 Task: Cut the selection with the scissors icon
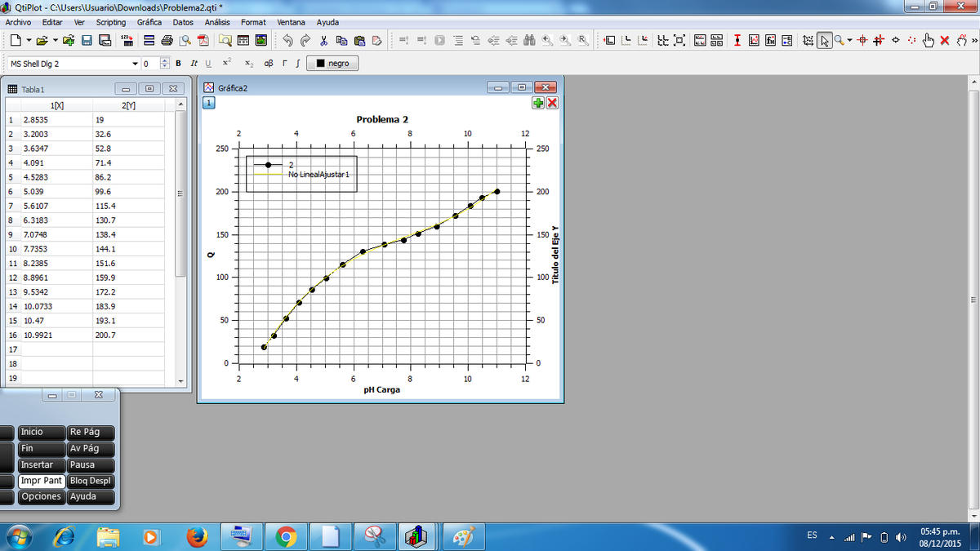tap(323, 40)
